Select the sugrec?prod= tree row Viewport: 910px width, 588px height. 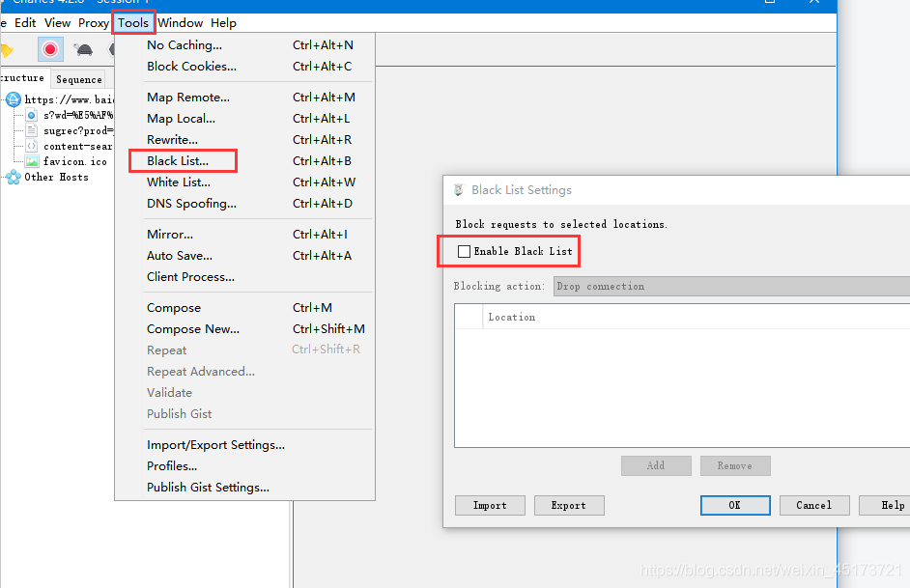(x=70, y=130)
